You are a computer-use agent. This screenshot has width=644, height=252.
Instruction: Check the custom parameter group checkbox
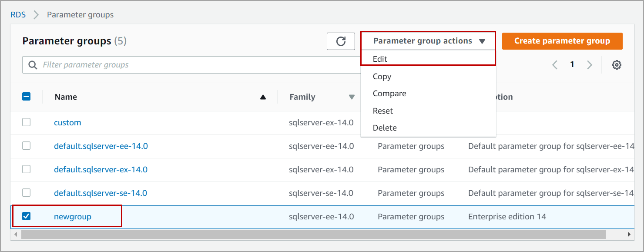coord(27,122)
